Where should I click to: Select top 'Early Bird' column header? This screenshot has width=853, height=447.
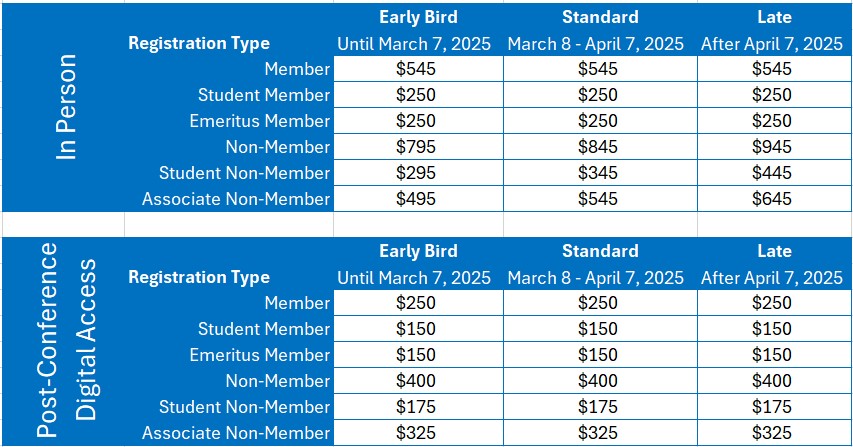[418, 17]
